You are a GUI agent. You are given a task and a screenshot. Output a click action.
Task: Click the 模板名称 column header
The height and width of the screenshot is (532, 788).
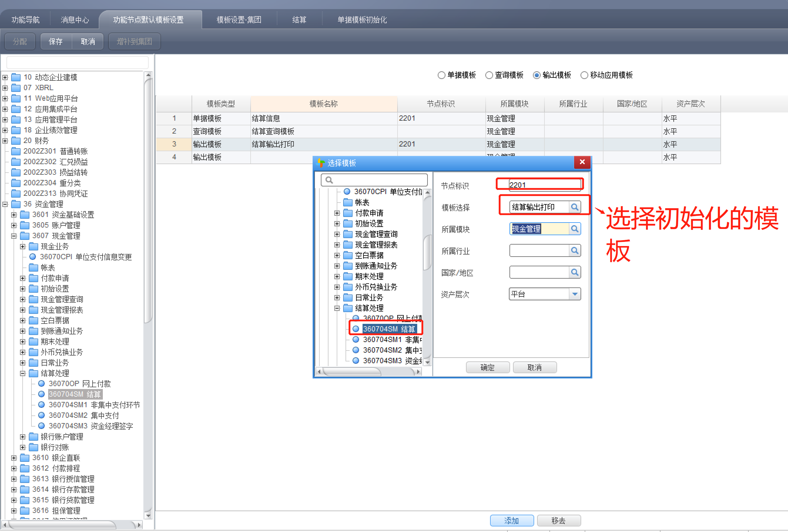click(x=323, y=104)
